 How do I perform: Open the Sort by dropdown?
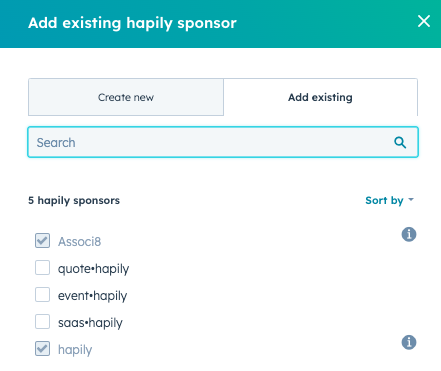389,200
